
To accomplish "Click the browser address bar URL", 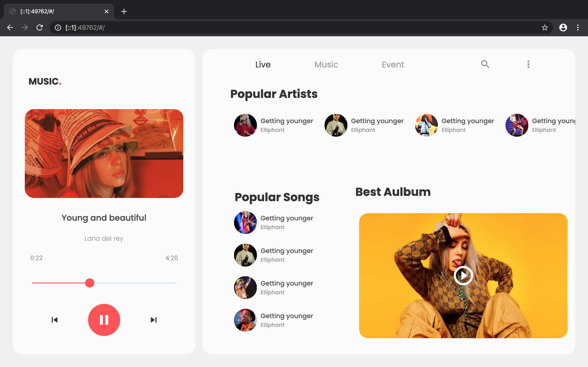I will point(85,28).
